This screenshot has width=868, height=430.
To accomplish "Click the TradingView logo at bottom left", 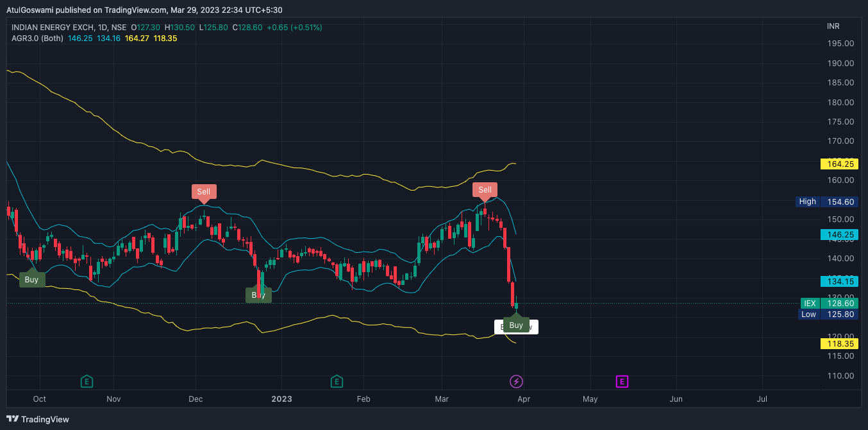I will [x=38, y=419].
